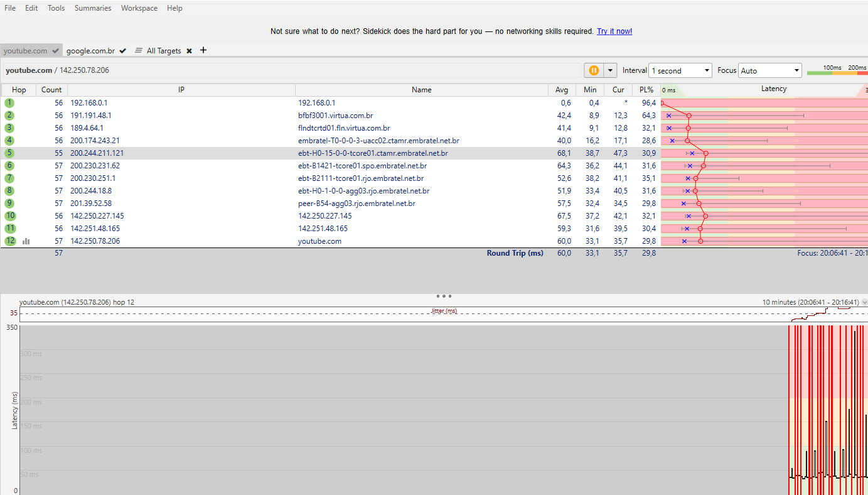Click the Round Trip (ms) summary label
868x495 pixels.
515,253
